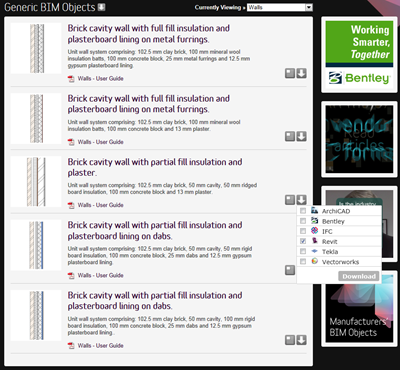Open Walls - User Guide in 25 mm metal furrings row
Viewport: 400px width, 370px height.
point(100,79)
